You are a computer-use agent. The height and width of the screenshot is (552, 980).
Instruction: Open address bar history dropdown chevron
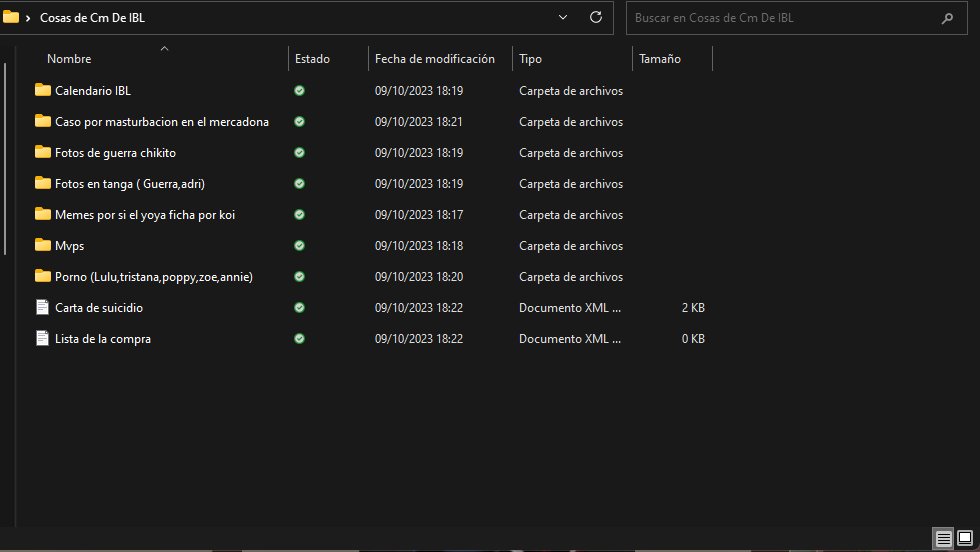pos(562,18)
